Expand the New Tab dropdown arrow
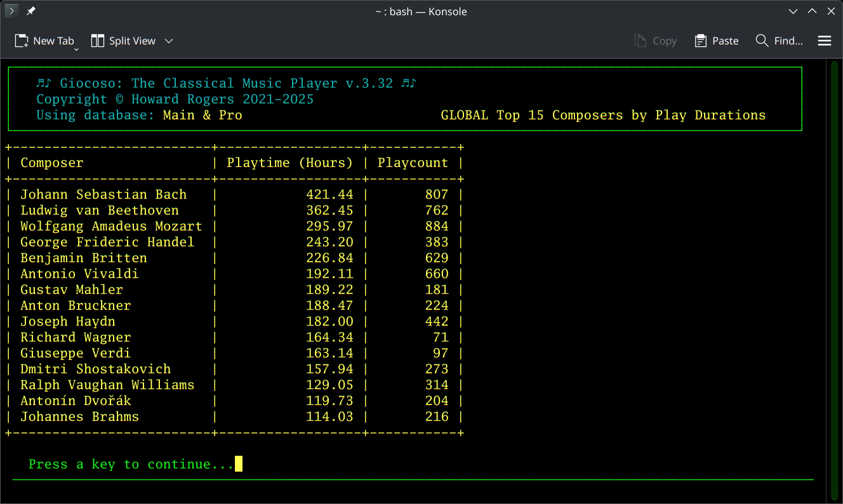The image size is (843, 504). [76, 49]
